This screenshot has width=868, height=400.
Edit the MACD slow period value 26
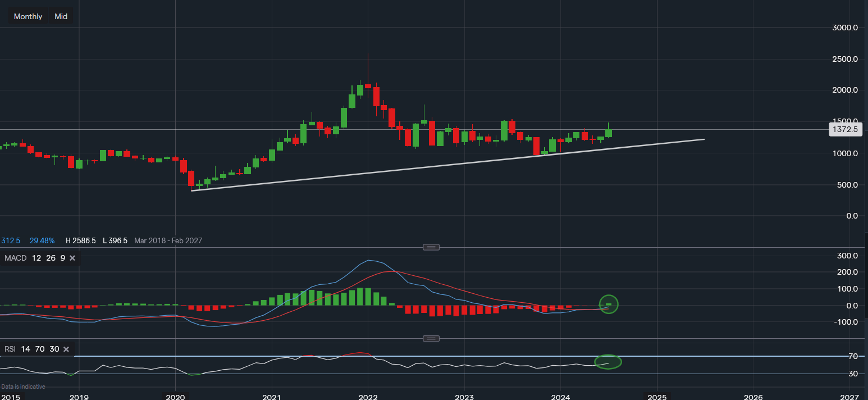[51, 258]
